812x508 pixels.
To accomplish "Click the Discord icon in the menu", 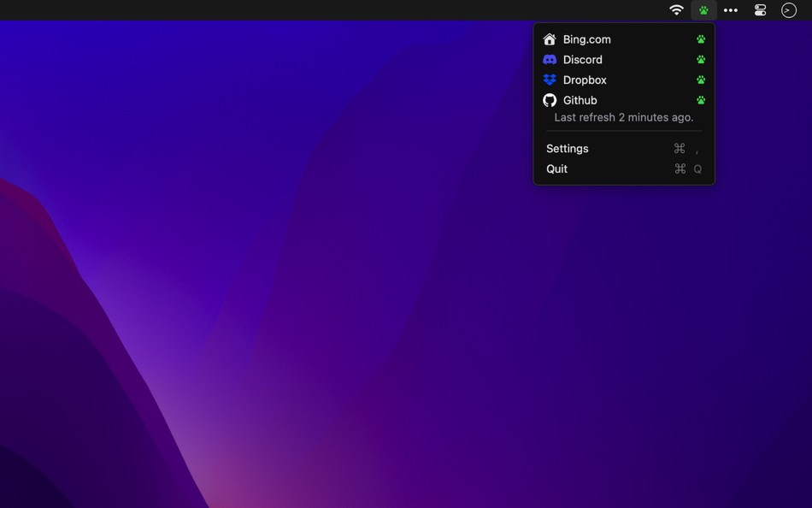I will 549,59.
